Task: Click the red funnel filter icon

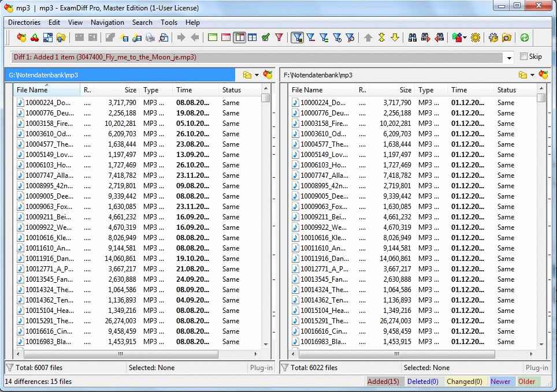Action: [279, 38]
